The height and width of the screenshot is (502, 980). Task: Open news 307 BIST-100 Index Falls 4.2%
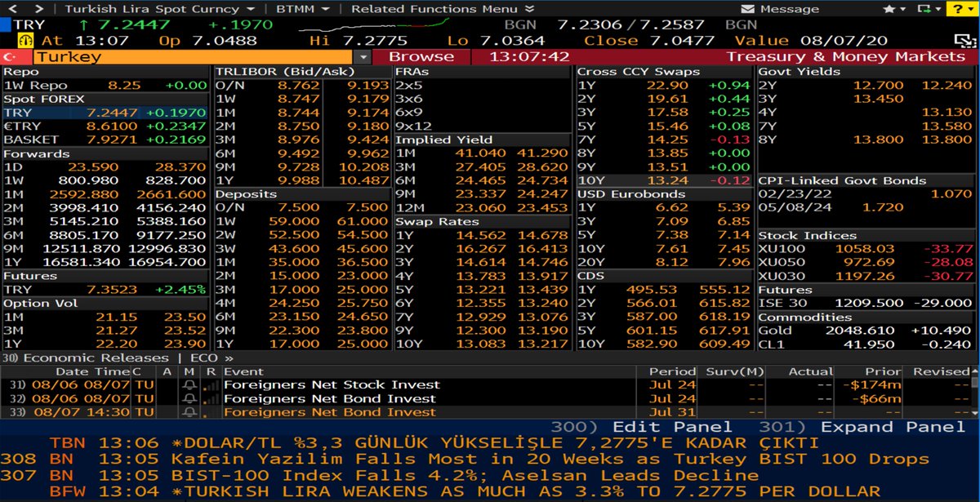(x=380, y=475)
